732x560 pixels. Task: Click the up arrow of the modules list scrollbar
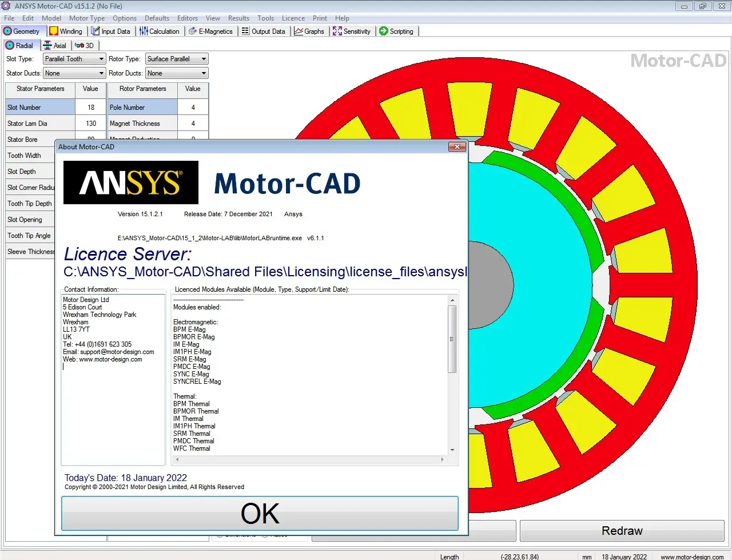pos(452,300)
